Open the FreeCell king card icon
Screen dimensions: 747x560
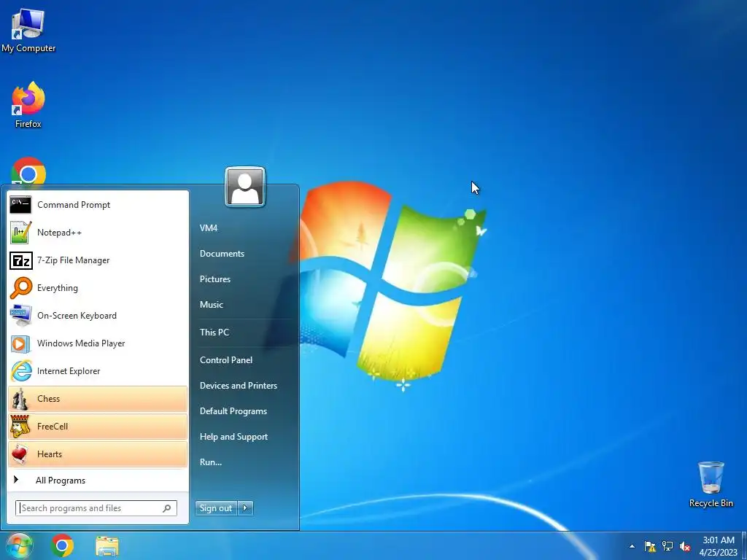[20, 427]
